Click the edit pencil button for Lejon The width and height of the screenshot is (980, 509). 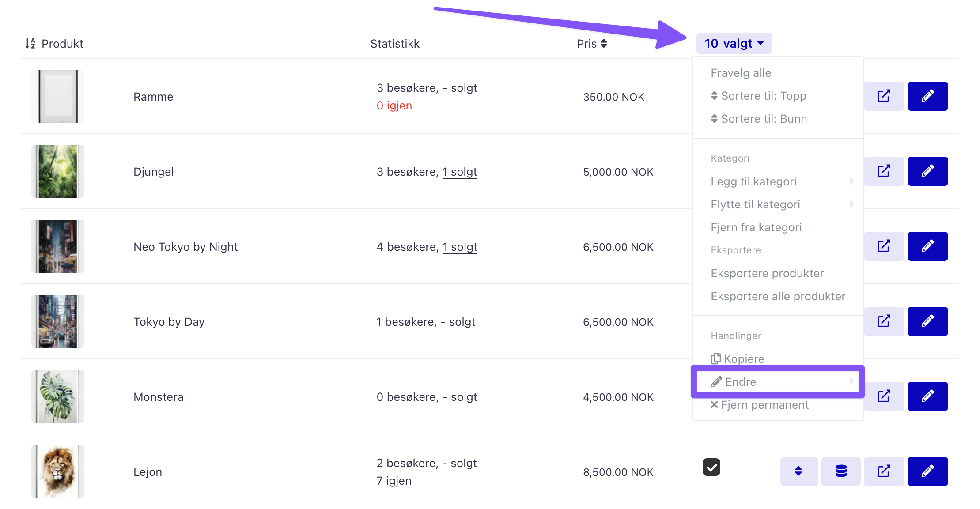pos(927,471)
